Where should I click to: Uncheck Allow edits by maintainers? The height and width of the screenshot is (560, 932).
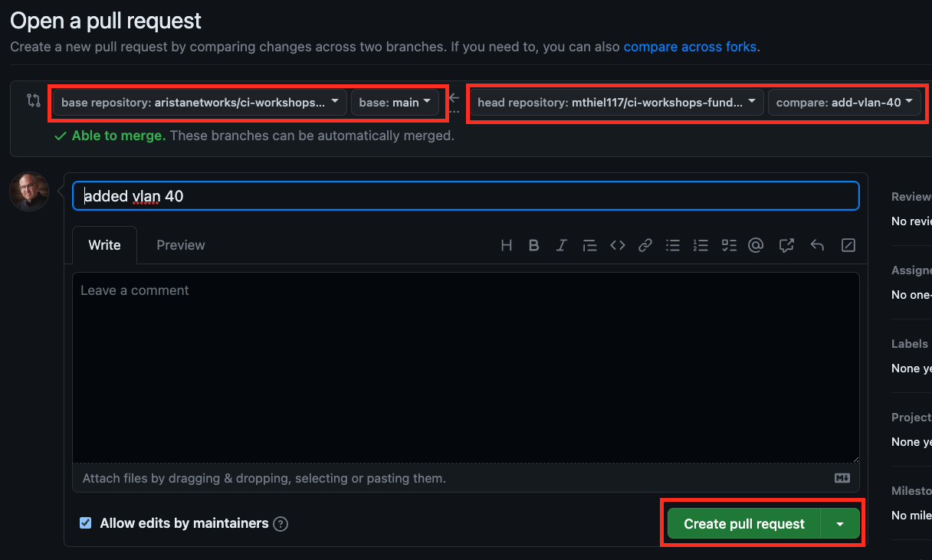click(x=86, y=523)
